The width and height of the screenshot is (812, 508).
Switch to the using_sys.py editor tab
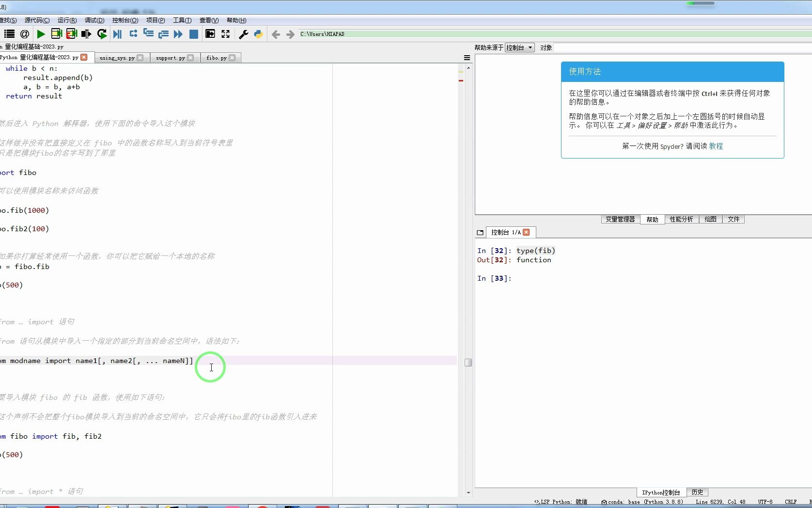(117, 58)
